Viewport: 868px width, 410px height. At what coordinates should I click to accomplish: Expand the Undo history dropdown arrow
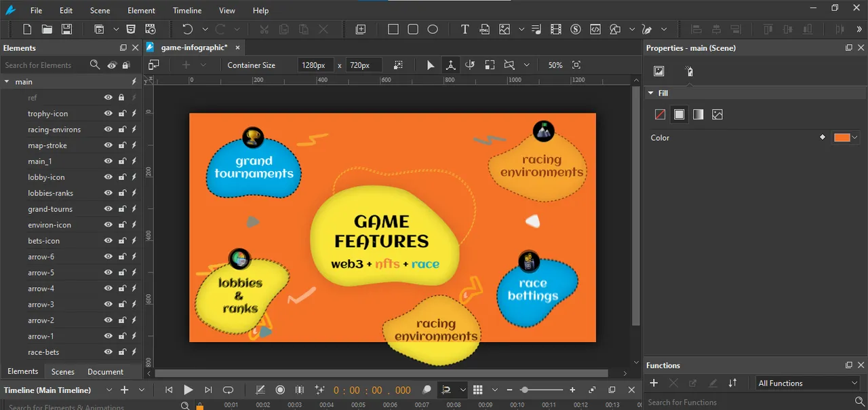click(203, 29)
